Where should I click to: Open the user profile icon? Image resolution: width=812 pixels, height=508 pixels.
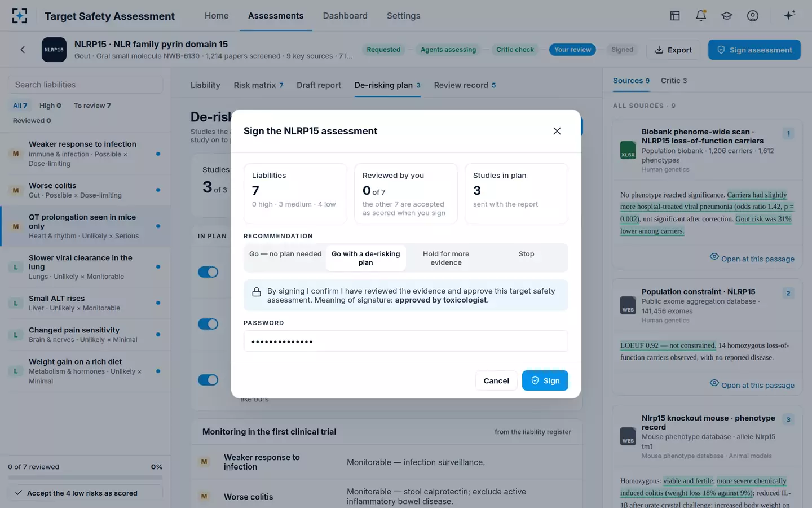point(753,16)
